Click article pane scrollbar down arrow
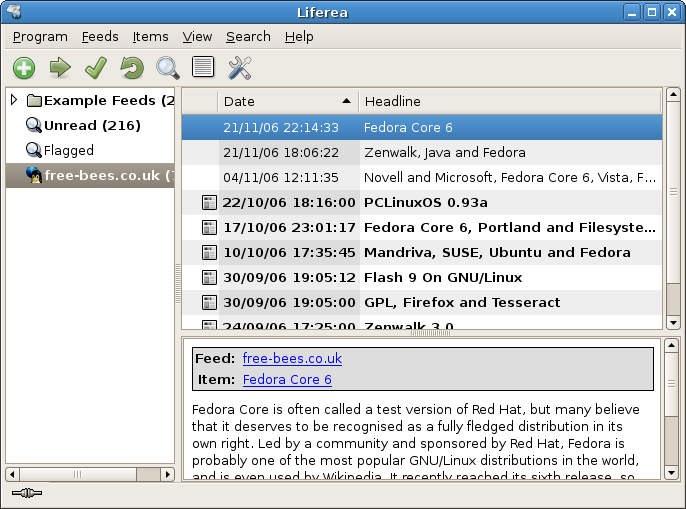This screenshot has width=686, height=509. 672,473
